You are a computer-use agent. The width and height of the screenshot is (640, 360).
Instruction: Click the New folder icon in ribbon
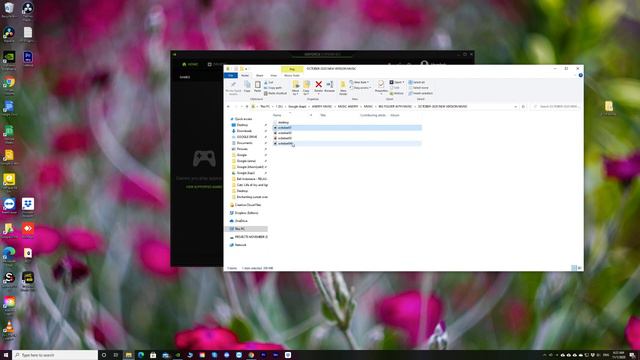tap(343, 87)
